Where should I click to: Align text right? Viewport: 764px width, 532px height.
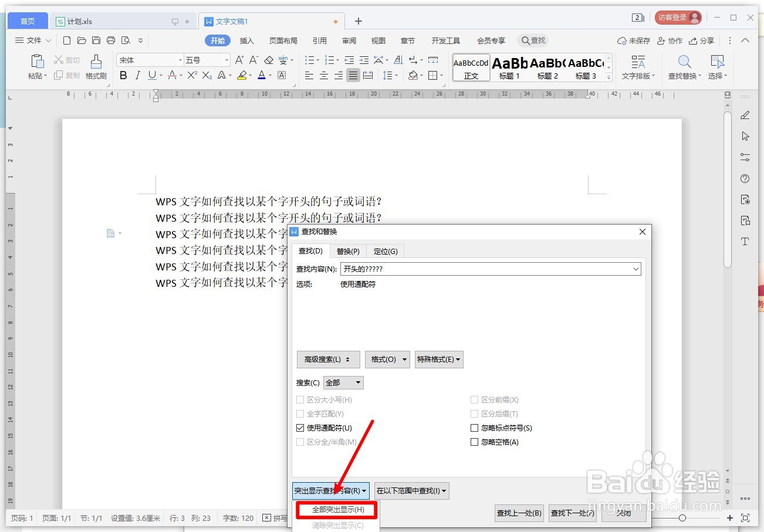[x=339, y=75]
